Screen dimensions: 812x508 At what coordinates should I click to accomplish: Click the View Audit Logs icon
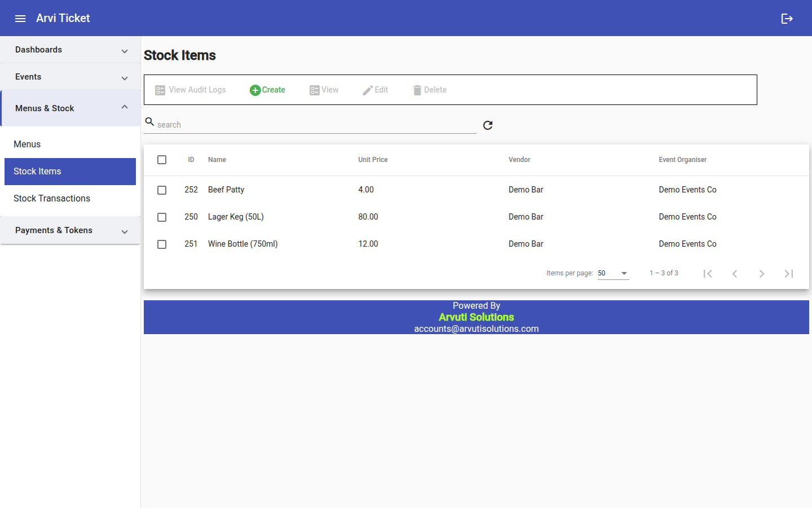[160, 90]
